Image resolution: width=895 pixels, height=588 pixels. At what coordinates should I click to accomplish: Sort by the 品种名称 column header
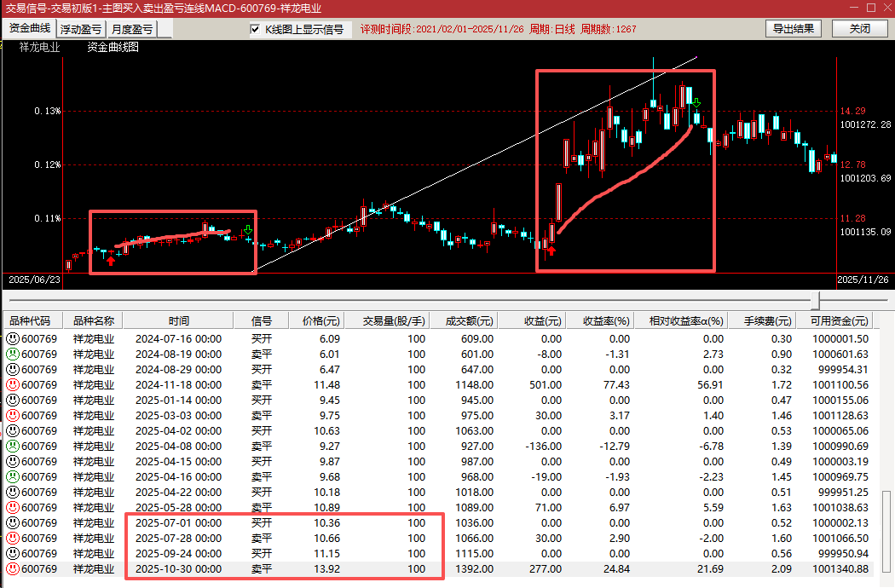point(93,320)
